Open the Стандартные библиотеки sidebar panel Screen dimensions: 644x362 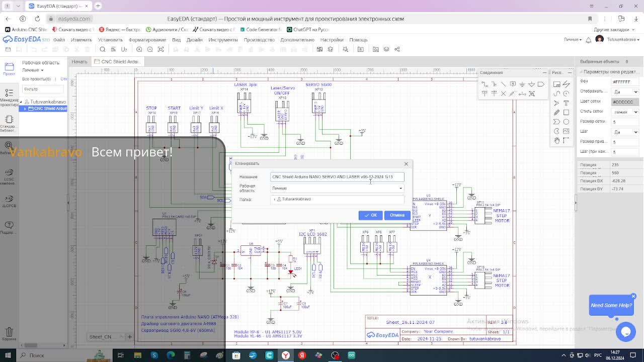(9, 123)
